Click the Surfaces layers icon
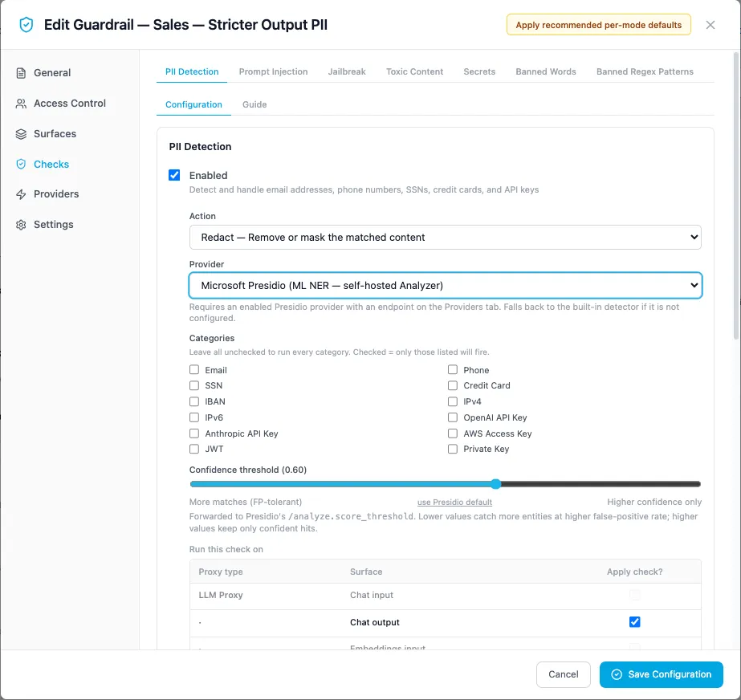The width and height of the screenshot is (741, 700). click(21, 134)
